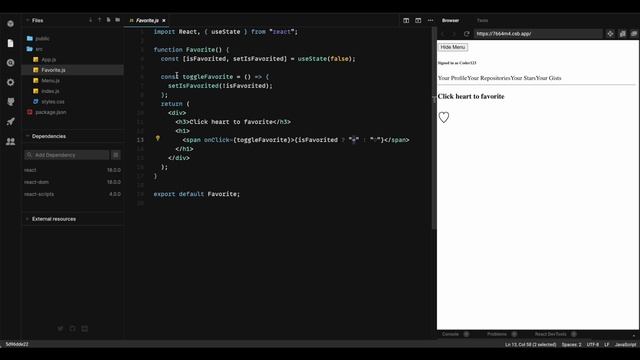This screenshot has width=640, height=360.
Task: Click the crosshair icon next to the preview URL bar
Action: [610, 33]
